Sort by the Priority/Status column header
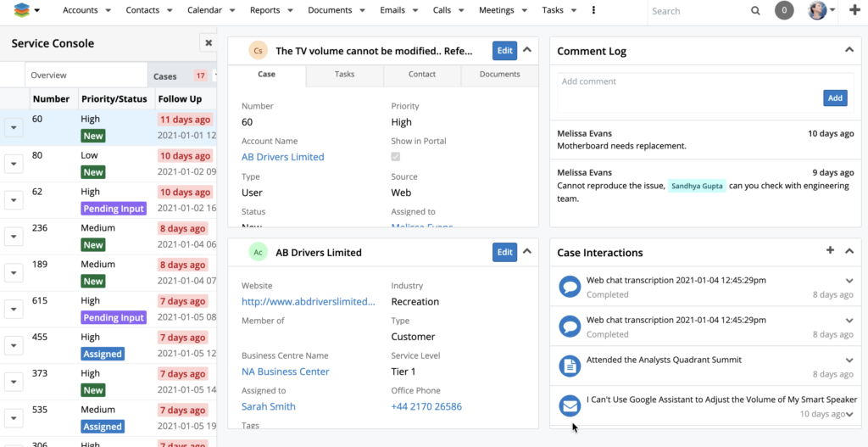 (x=114, y=99)
